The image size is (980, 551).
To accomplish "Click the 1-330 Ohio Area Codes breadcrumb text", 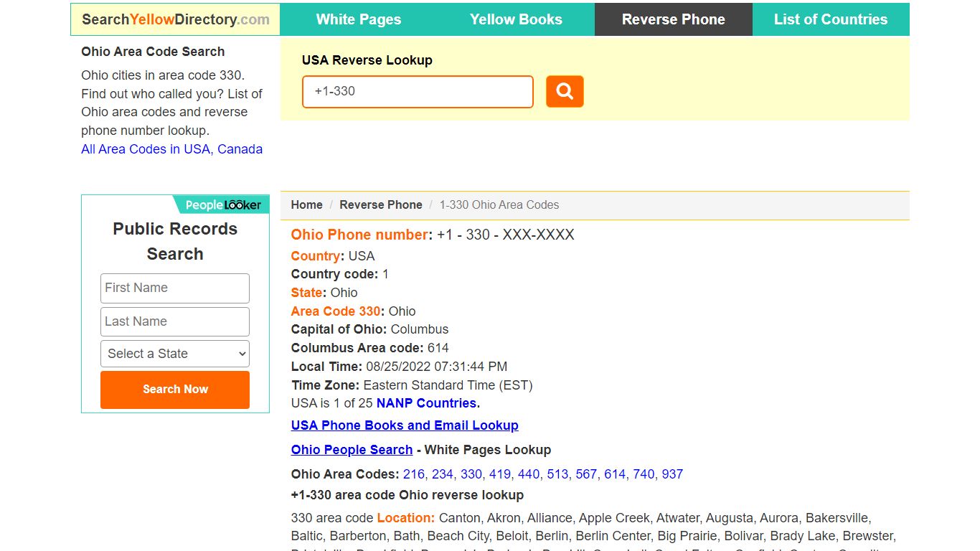I will pyautogui.click(x=499, y=204).
